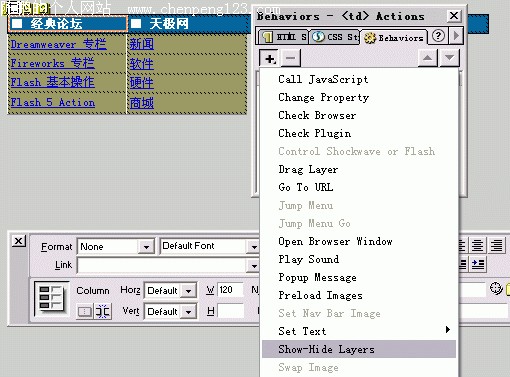
Task: Click the Column table icon in inspector
Action: click(52, 298)
